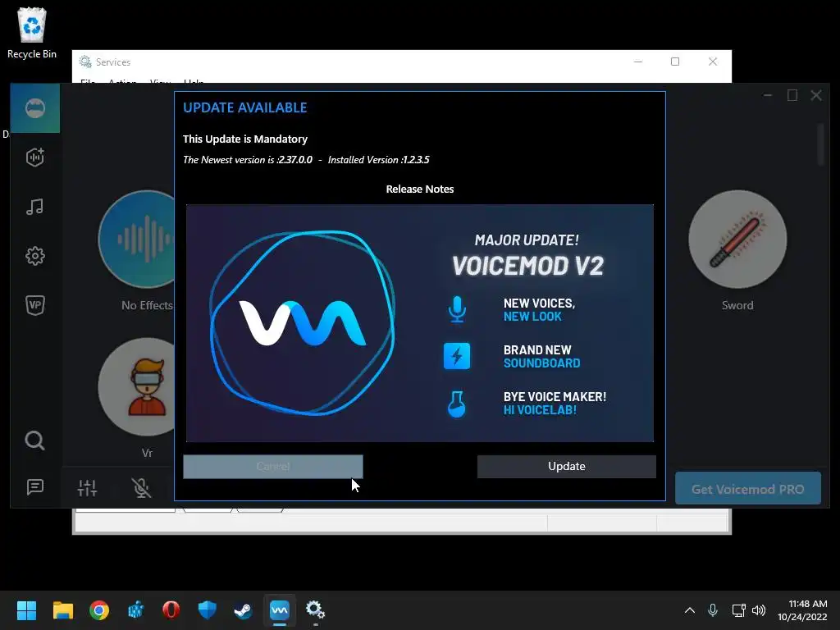Image resolution: width=840 pixels, height=630 pixels.
Task: Click the Update button
Action: [x=566, y=466]
